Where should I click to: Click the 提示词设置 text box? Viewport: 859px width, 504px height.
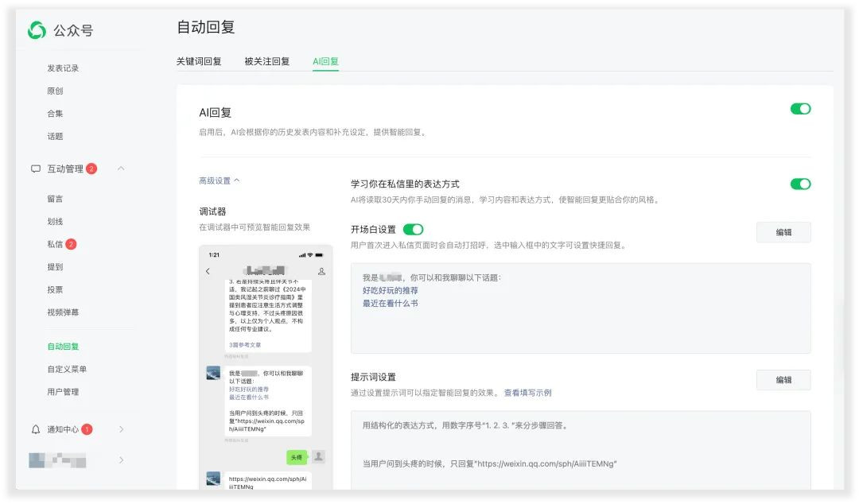tap(581, 450)
